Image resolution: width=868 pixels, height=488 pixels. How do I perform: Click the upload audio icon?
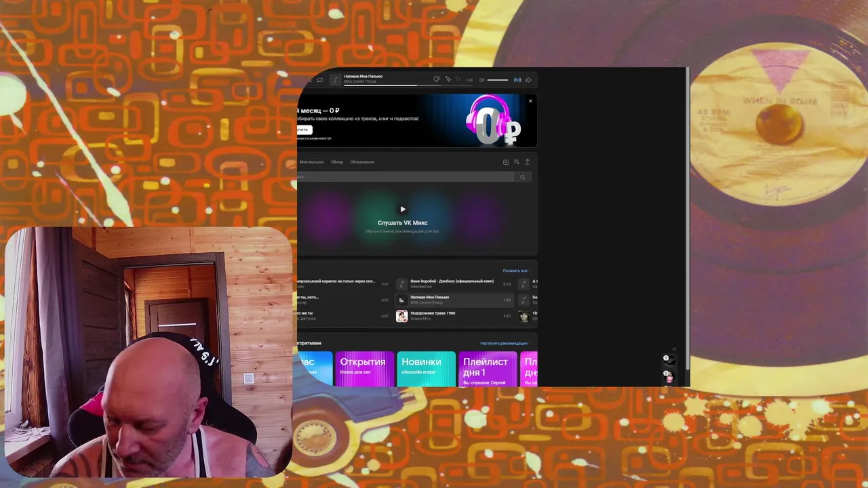pos(527,162)
